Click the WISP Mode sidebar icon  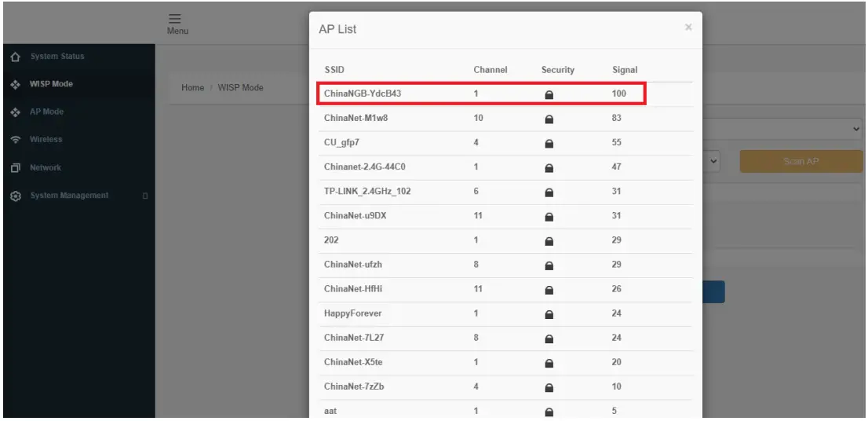pos(13,84)
